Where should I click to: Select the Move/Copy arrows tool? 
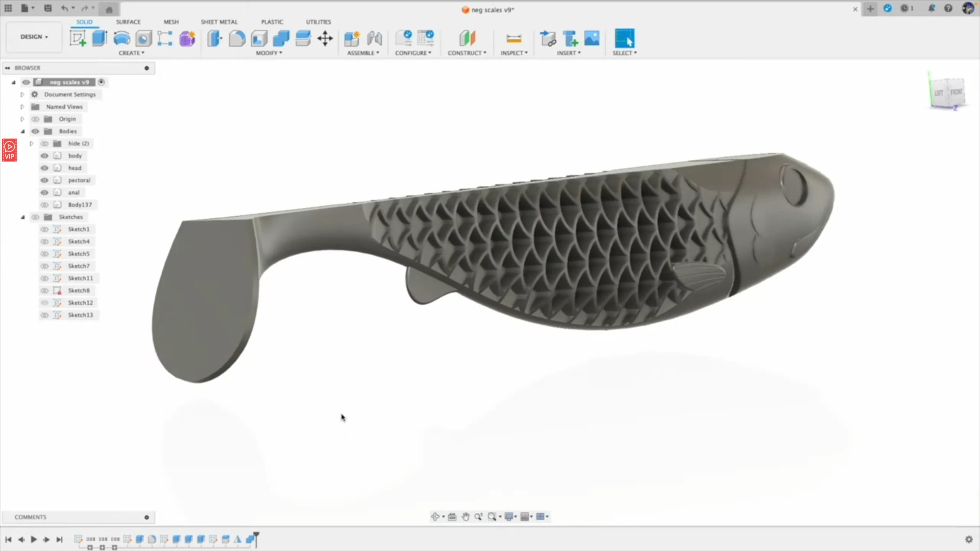[x=325, y=38]
